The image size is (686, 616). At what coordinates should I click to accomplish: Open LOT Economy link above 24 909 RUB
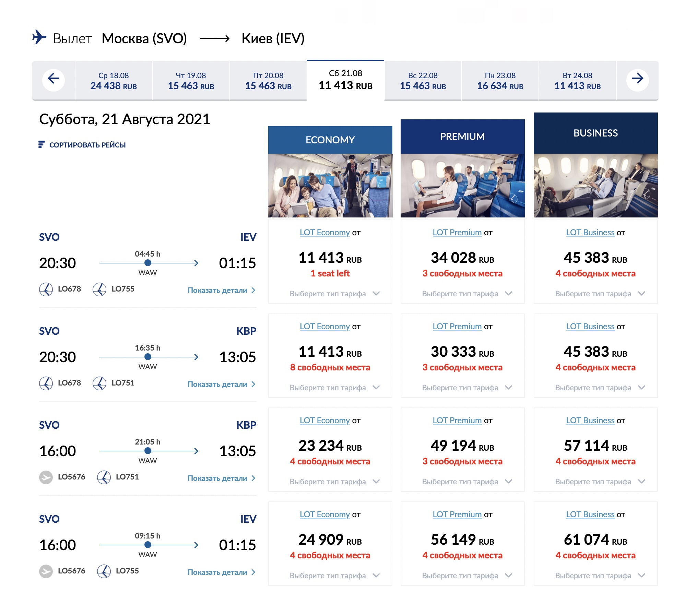tap(324, 514)
